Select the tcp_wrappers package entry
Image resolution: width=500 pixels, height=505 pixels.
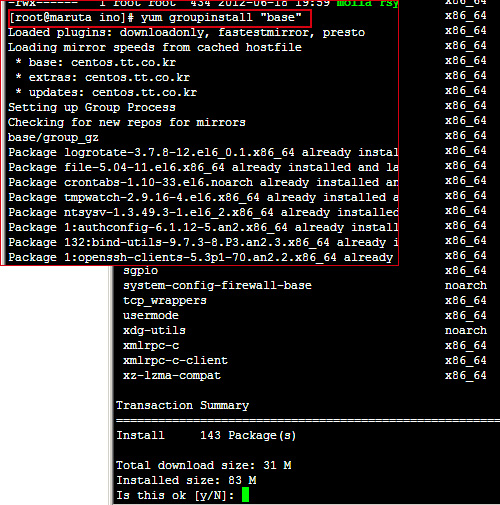[165, 301]
